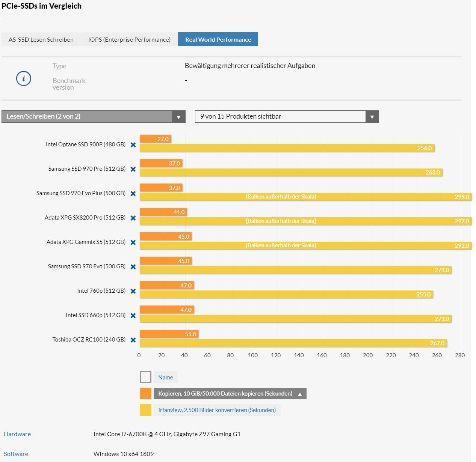476x462 pixels.
Task: Click Bewältigung mehrerer realistischer Aufgaben text
Action: click(250, 66)
